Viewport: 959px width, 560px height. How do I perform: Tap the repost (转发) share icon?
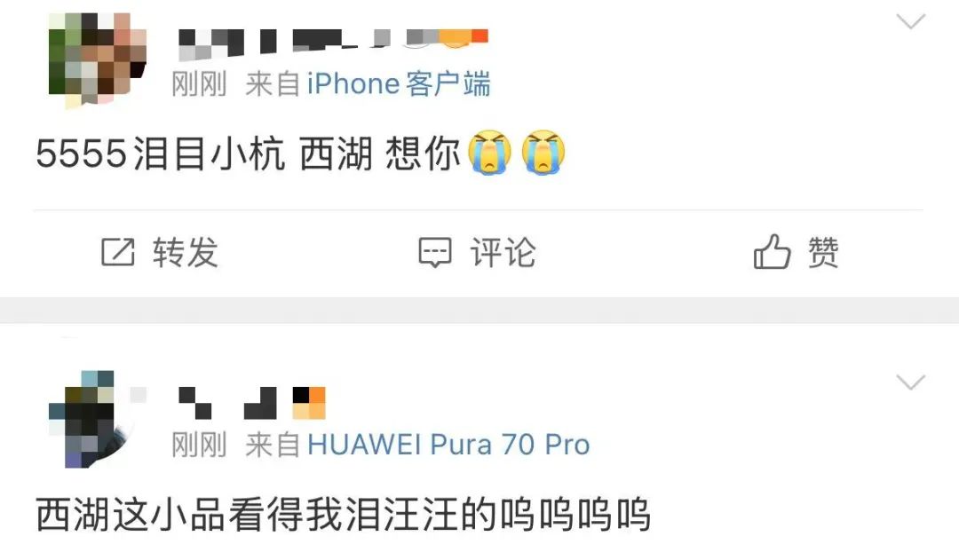tap(117, 252)
